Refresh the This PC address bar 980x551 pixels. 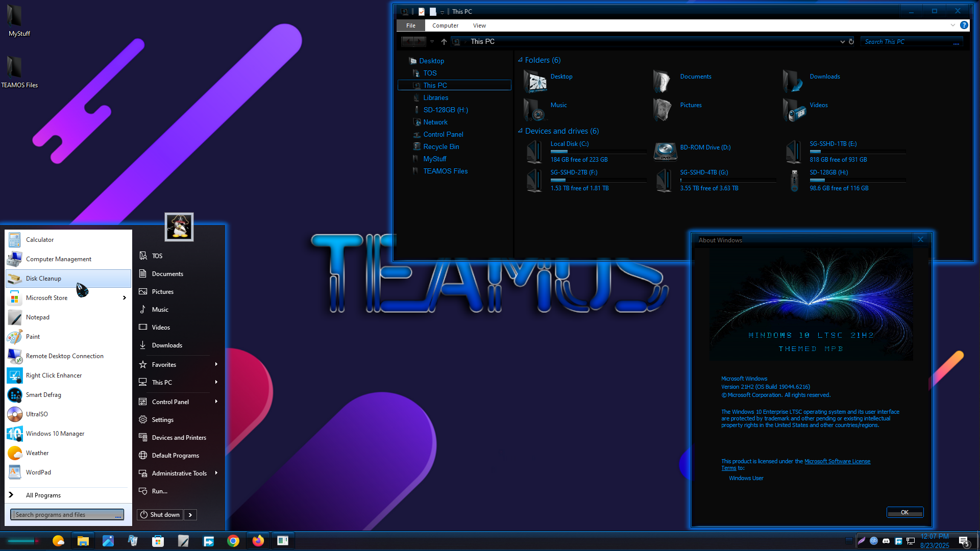tap(851, 42)
